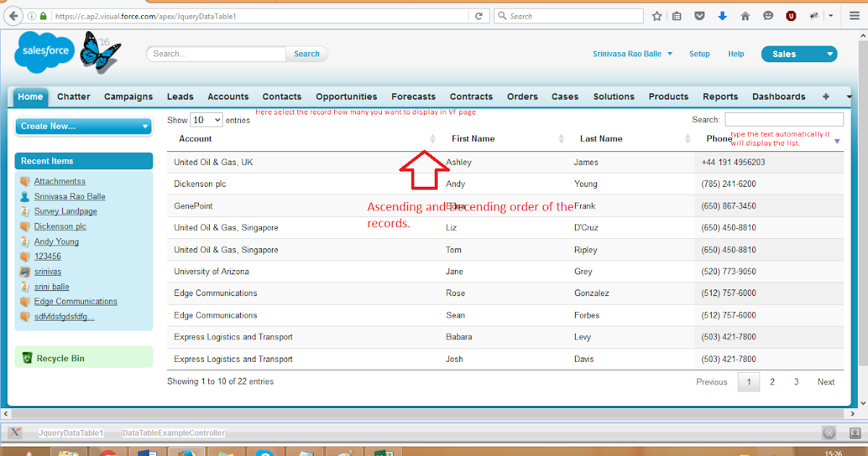Viewport: 868px width, 456px height.
Task: Open all tabs with the plus icon
Action: click(826, 96)
